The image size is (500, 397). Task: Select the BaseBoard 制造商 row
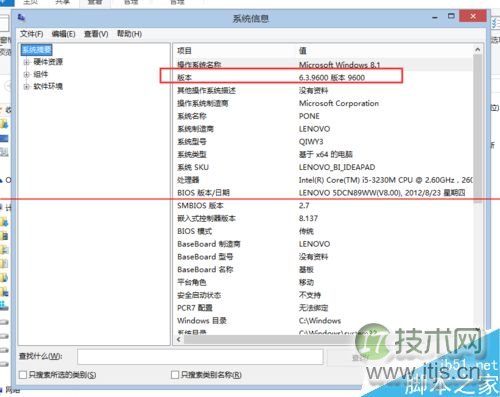point(323,244)
